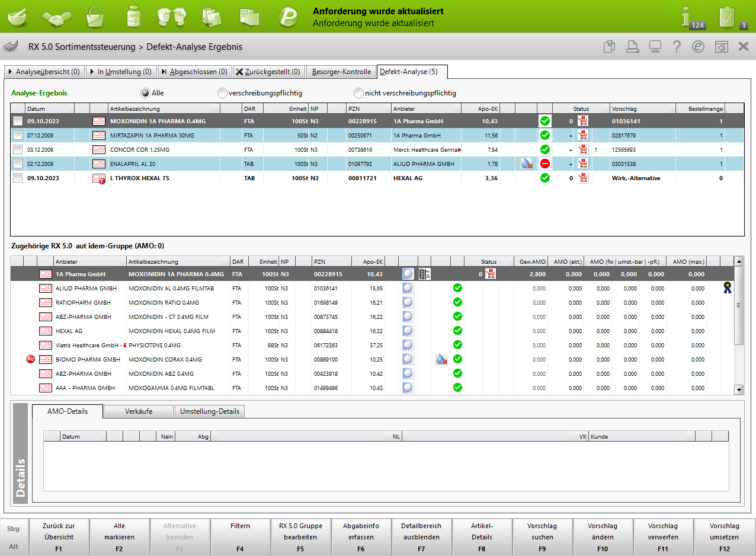Select the 'verschreibungspflichtig' radio button
This screenshot has height=556, width=756.
(222, 93)
